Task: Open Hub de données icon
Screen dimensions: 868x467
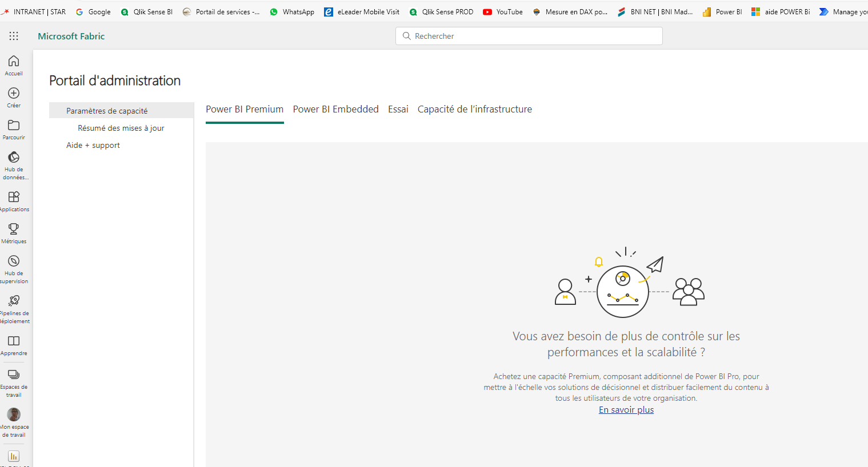Action: click(x=14, y=157)
